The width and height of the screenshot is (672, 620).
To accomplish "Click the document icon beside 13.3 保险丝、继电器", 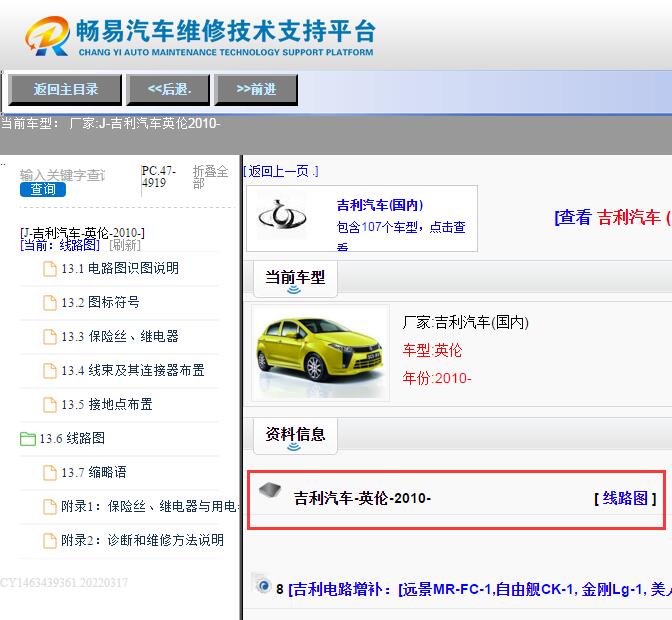I will pyautogui.click(x=50, y=337).
